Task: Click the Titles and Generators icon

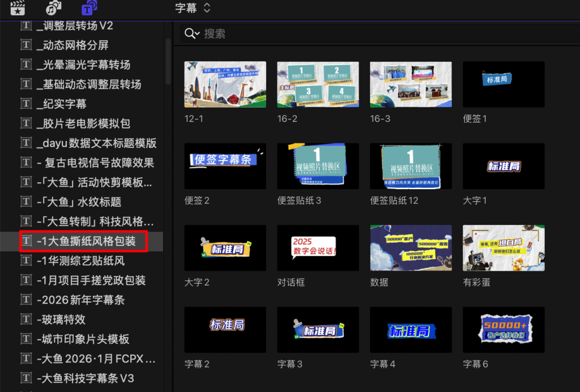Action: [89, 8]
